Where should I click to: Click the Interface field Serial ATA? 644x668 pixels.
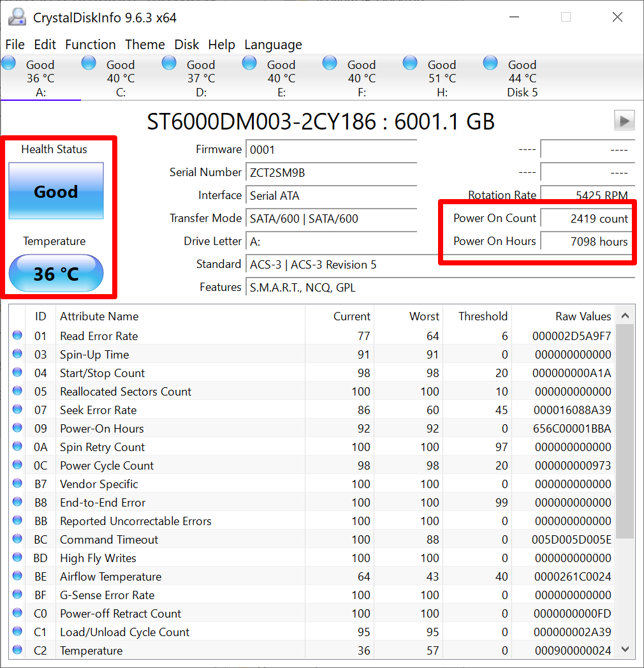(x=331, y=195)
